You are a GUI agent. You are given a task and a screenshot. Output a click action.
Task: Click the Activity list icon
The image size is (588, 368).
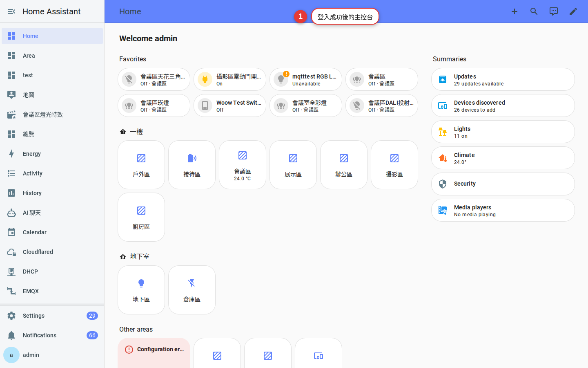coord(11,173)
